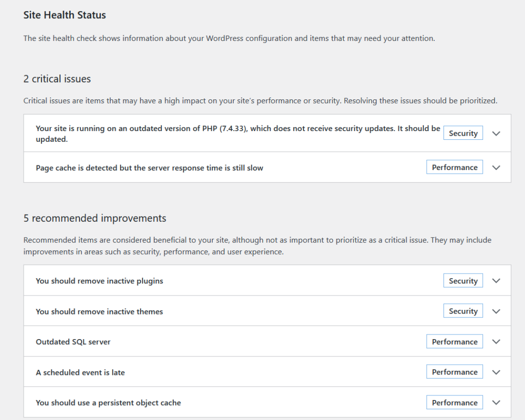The height and width of the screenshot is (420, 525).
Task: Expand the inactive themes recommendation
Action: pyautogui.click(x=496, y=310)
